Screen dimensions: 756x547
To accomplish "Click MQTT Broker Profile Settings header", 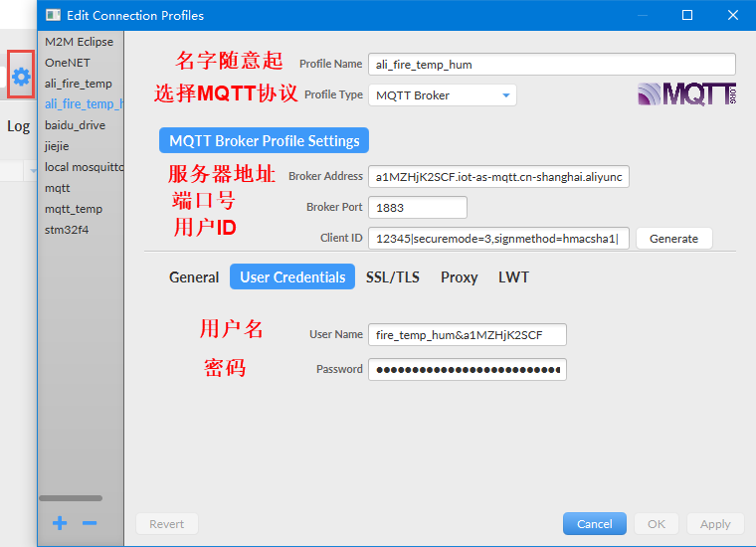I will [x=265, y=140].
